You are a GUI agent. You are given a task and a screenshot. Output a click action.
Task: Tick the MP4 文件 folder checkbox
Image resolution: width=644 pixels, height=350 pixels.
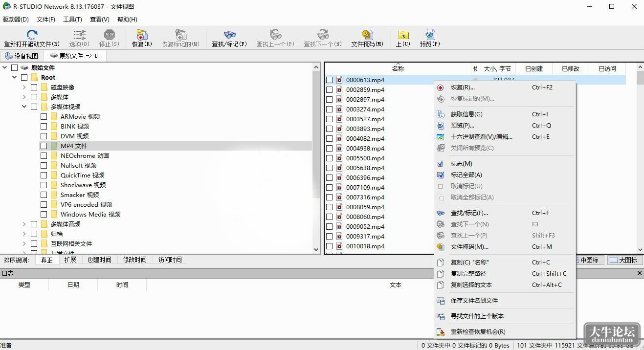tap(44, 146)
